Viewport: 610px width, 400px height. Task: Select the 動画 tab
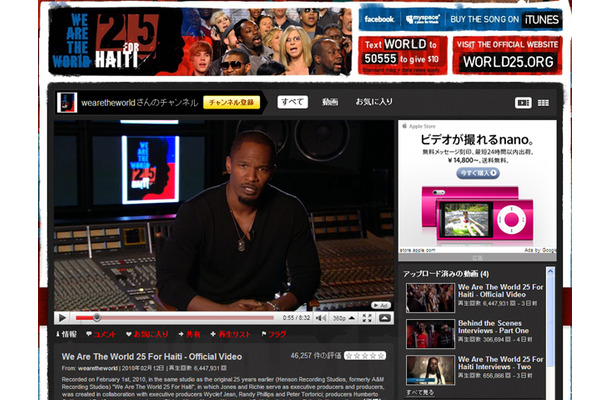[x=330, y=102]
